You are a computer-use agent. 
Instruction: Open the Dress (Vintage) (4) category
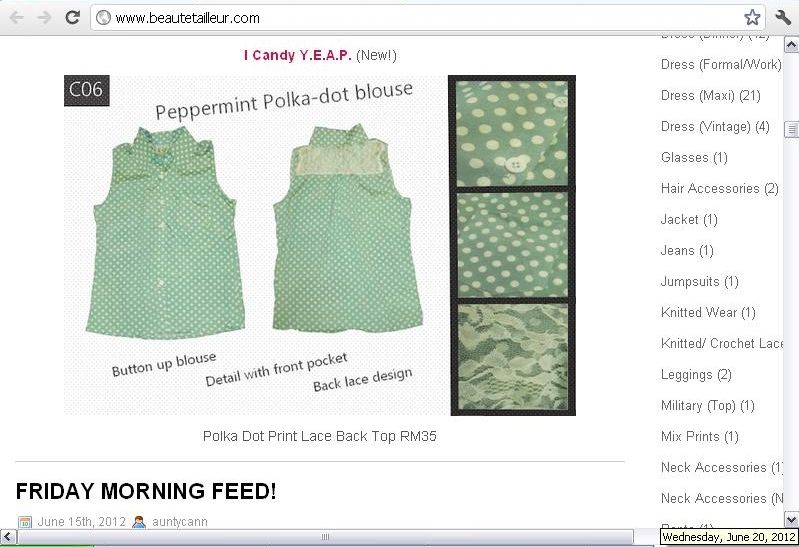715,126
